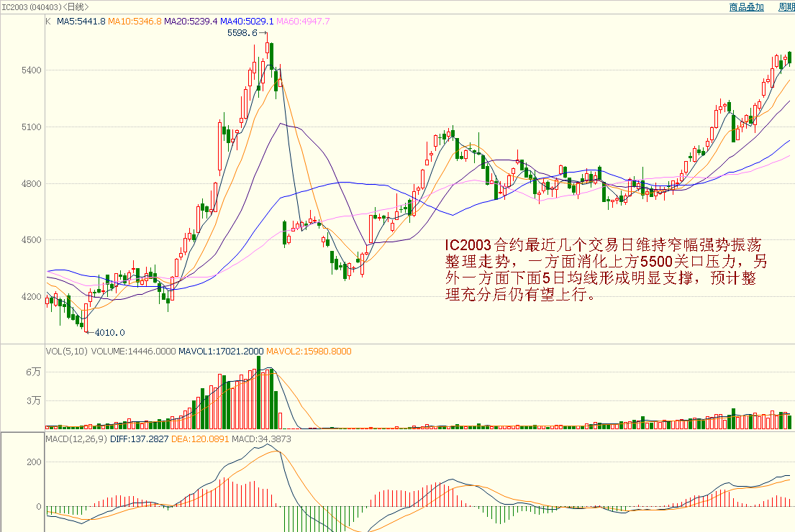
Task: Pick the blue MA40:5029.1 label
Action: [x=247, y=22]
